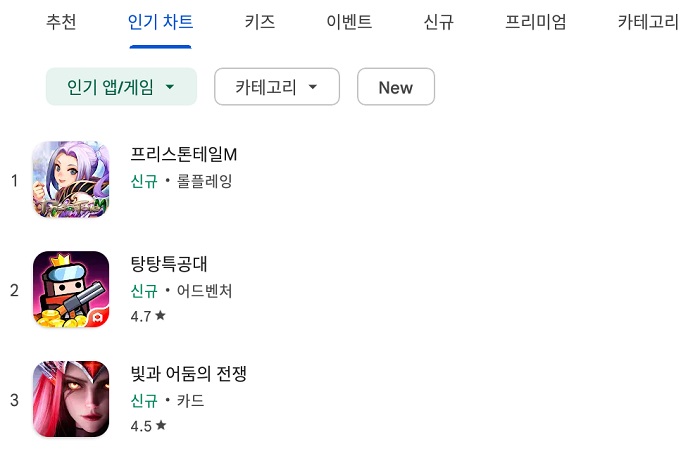700x463 pixels.
Task: Click the 롤플레잉 genre label
Action: point(203,181)
